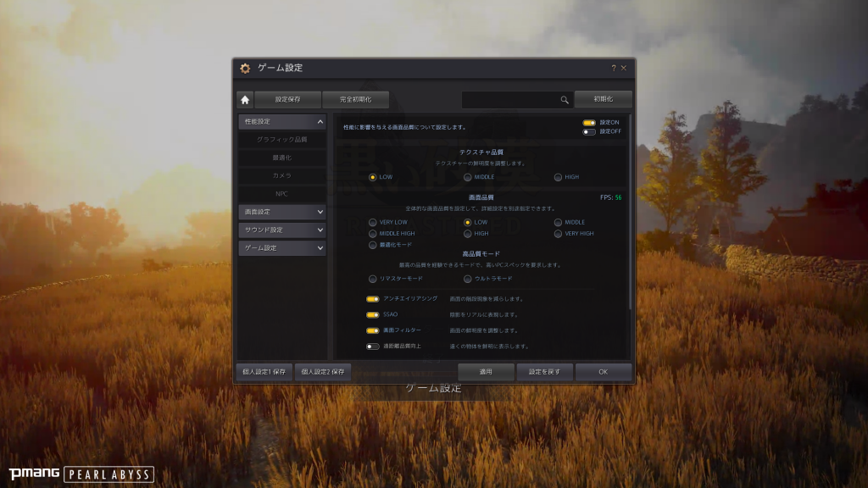Image resolution: width=868 pixels, height=488 pixels.
Task: Click the home icon in the settings toolbar
Action: [x=245, y=100]
